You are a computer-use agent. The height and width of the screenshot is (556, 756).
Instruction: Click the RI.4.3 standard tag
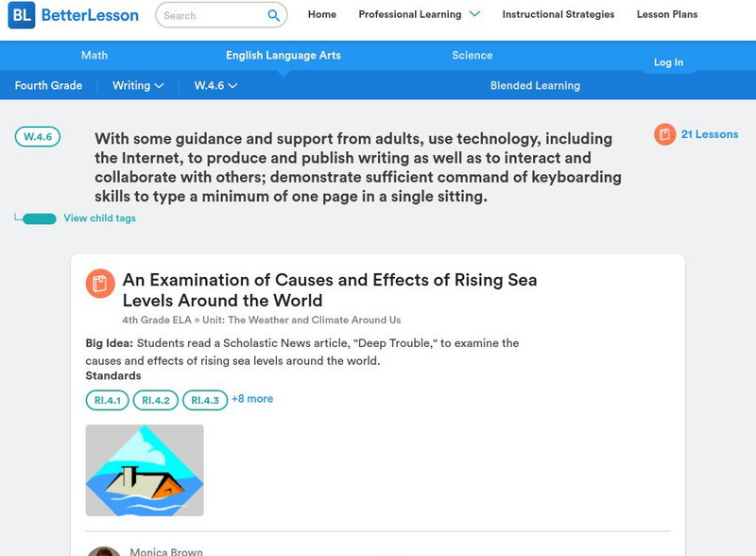pos(205,400)
